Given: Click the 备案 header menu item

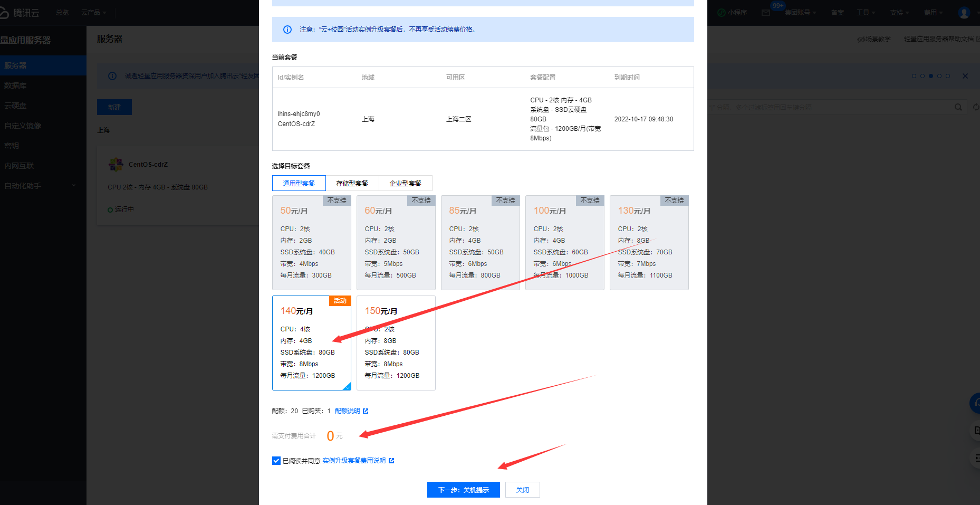Looking at the screenshot, I should pyautogui.click(x=838, y=13).
